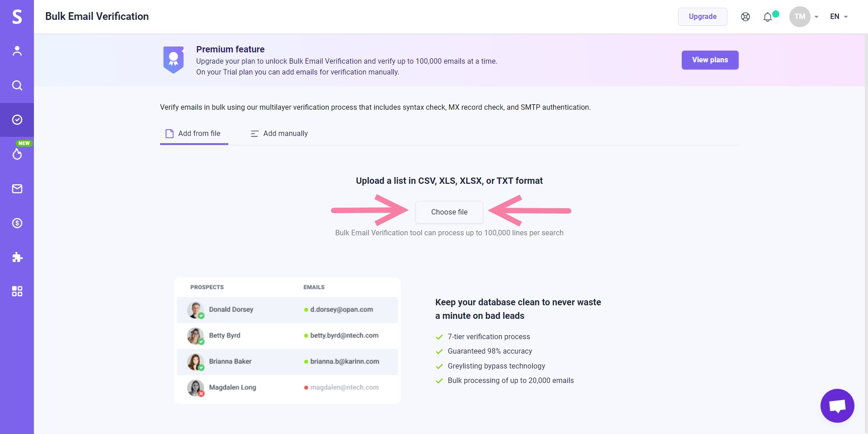Click the Premium feature heading
The image size is (868, 434).
pyautogui.click(x=230, y=49)
